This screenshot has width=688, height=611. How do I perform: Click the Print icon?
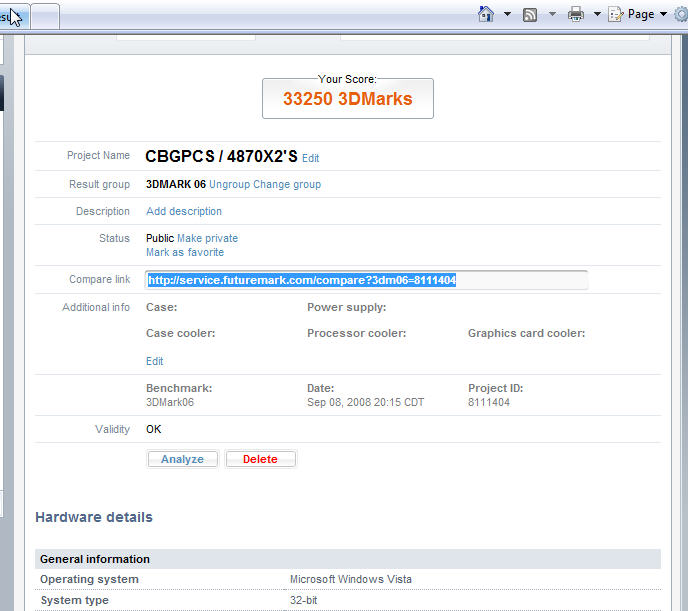pos(576,14)
